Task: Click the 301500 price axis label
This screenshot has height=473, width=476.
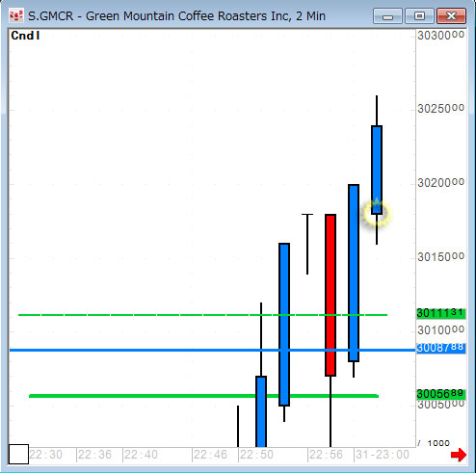Action: pyautogui.click(x=440, y=256)
